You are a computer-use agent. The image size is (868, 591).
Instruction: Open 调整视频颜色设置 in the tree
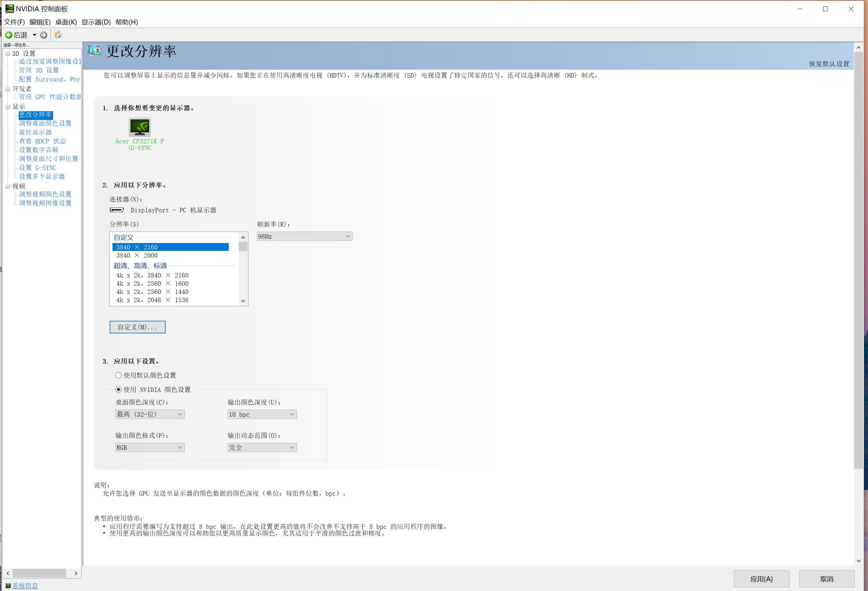[45, 194]
